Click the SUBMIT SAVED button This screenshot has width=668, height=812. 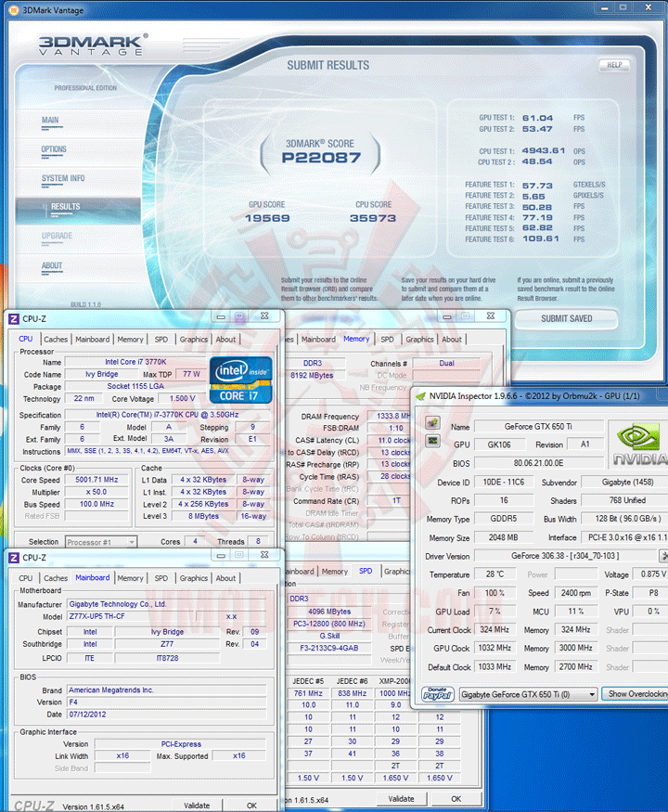[x=567, y=318]
